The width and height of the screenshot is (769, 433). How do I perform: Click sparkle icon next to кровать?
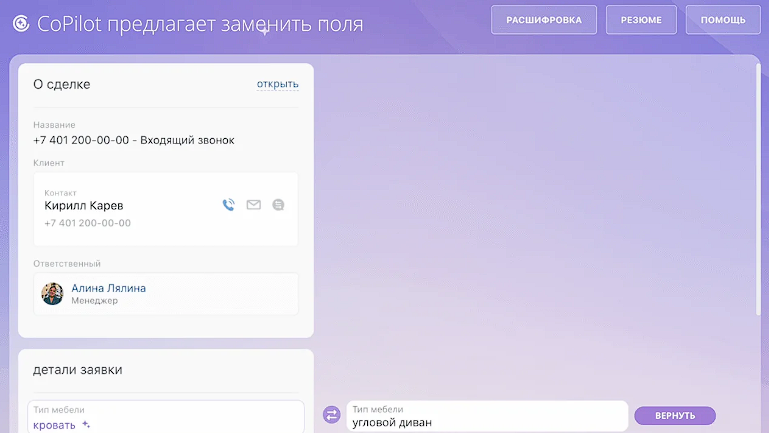click(86, 424)
